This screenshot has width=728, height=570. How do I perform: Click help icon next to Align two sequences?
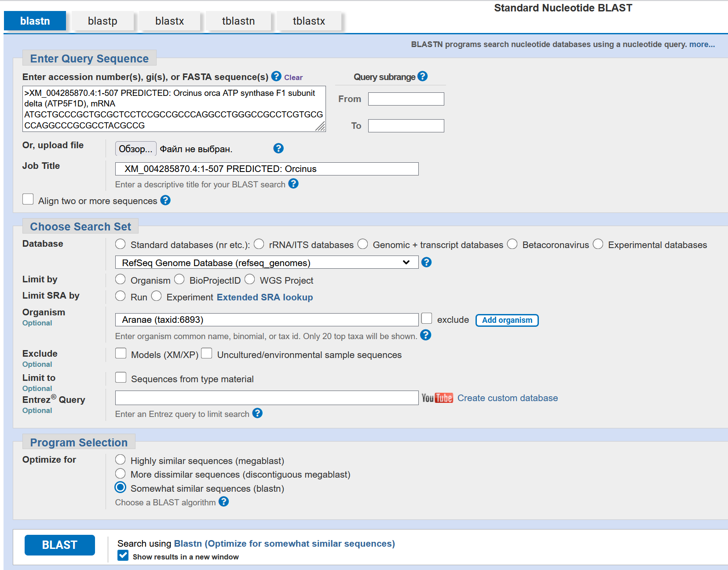(165, 200)
